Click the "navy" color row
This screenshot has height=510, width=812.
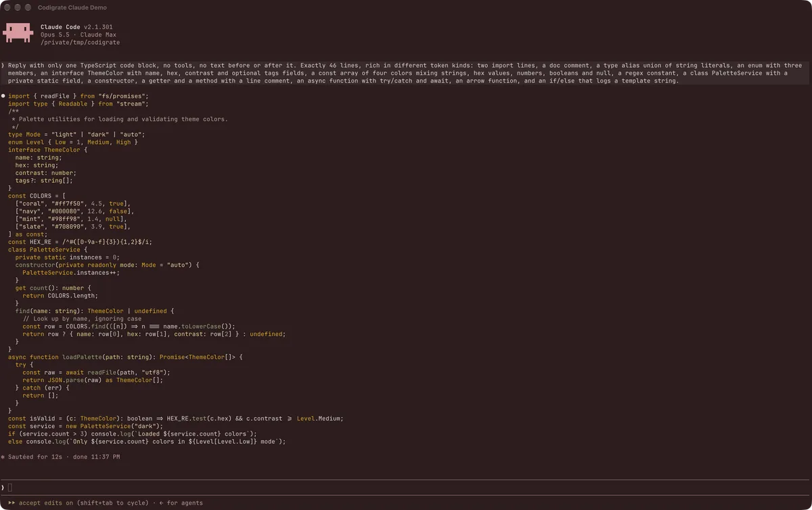pyautogui.click(x=75, y=211)
